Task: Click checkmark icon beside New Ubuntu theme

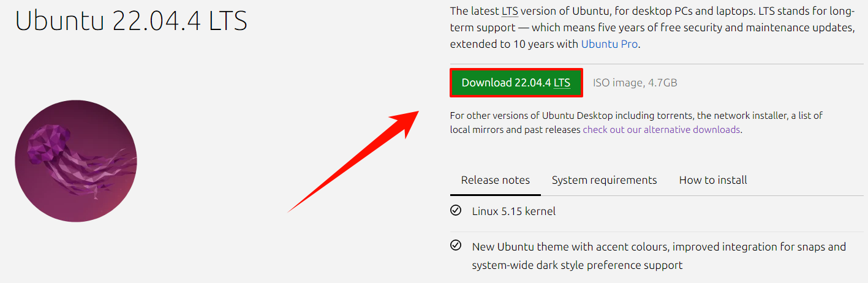Action: click(x=456, y=246)
